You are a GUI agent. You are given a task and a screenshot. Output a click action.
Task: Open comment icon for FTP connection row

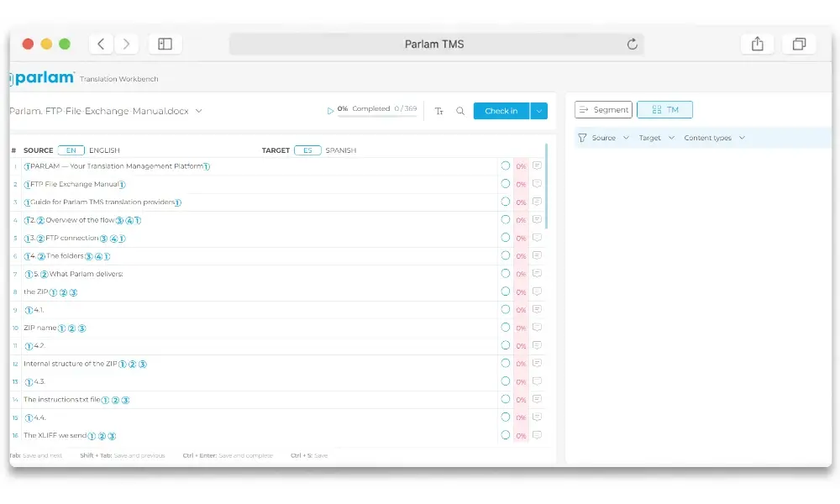pos(537,238)
